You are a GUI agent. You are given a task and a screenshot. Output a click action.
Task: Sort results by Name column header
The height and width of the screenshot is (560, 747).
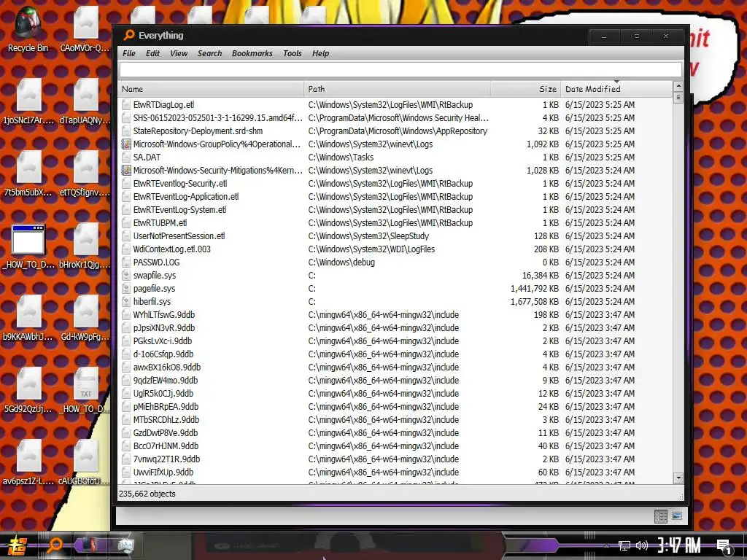coord(211,89)
